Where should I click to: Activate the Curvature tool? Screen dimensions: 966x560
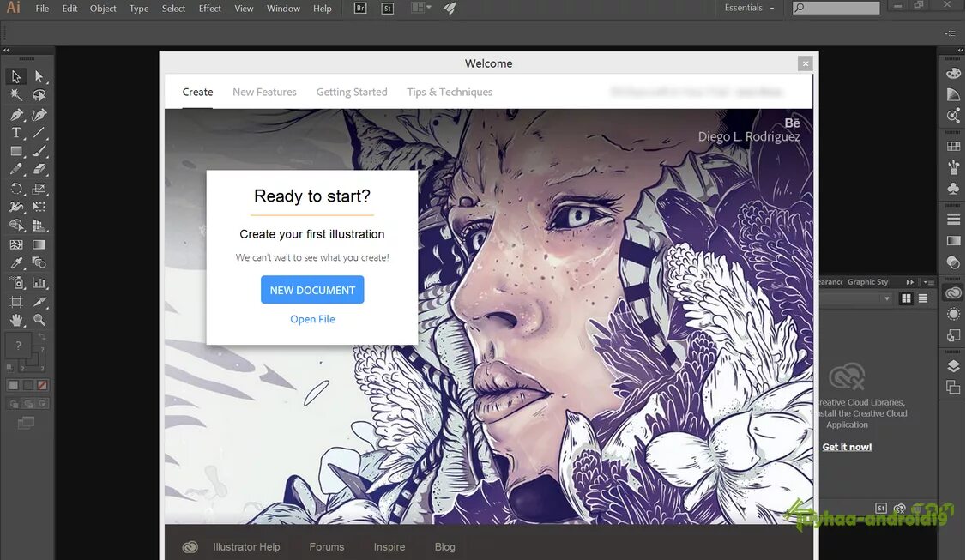click(39, 114)
